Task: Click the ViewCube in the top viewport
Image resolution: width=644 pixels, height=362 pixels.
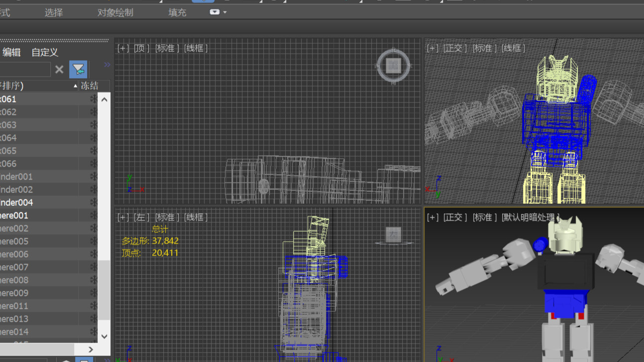Action: pos(393,65)
